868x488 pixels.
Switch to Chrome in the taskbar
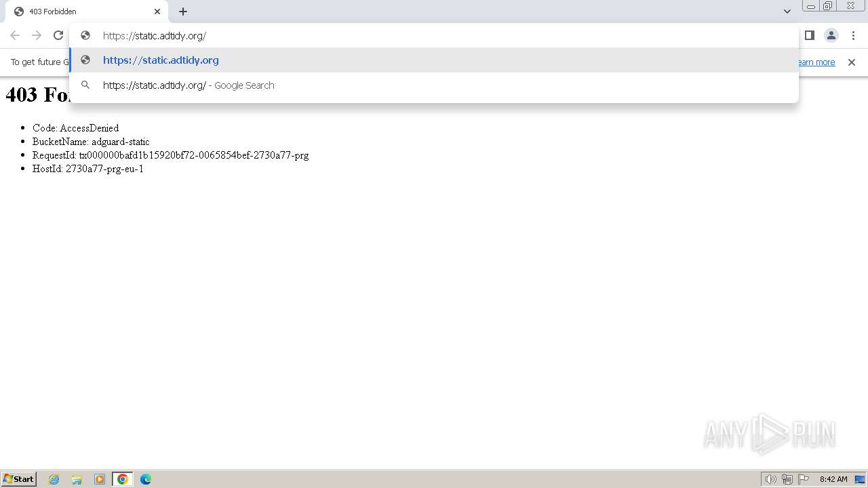pyautogui.click(x=122, y=479)
